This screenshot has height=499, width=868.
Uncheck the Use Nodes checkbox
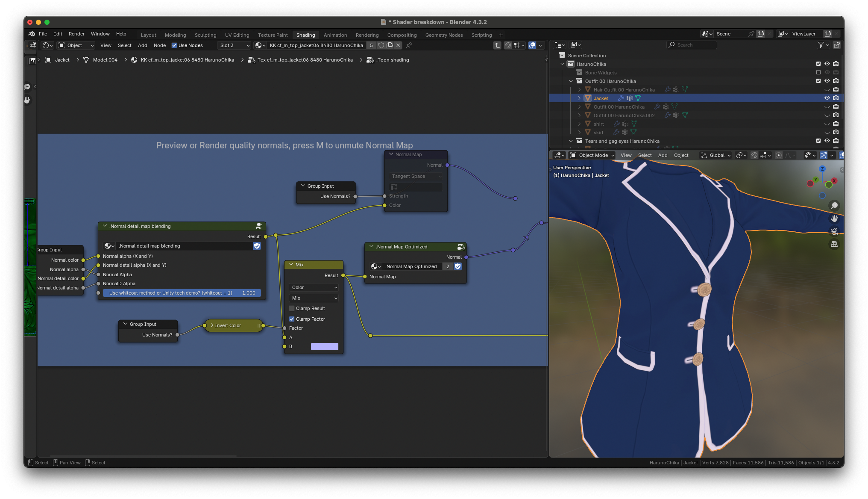coord(174,45)
